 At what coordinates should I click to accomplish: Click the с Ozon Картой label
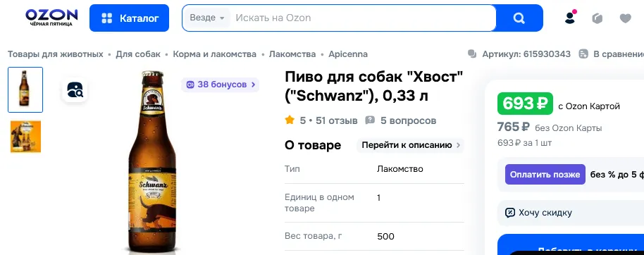tap(588, 106)
